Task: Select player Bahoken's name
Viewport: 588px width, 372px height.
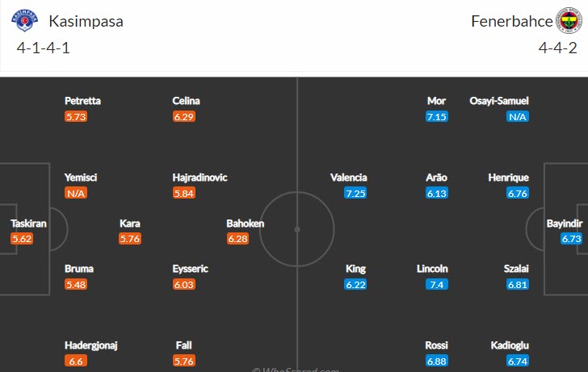Action: (x=246, y=224)
